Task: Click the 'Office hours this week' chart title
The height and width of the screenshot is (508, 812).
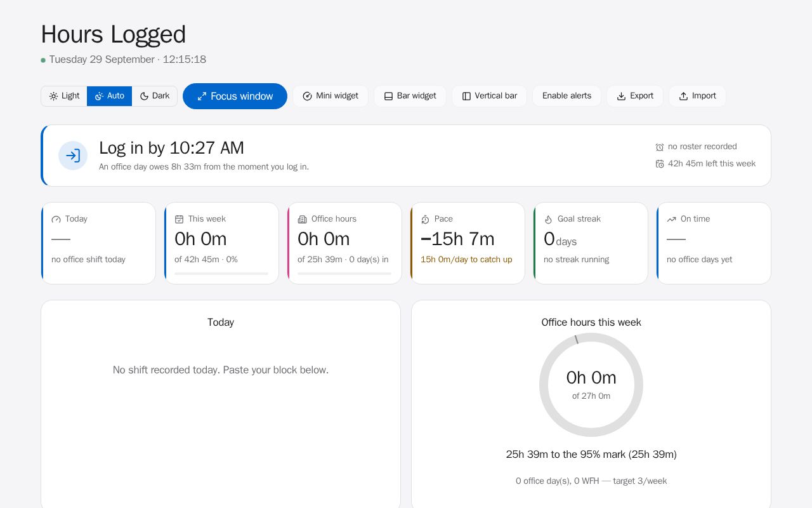Action: 591,323
